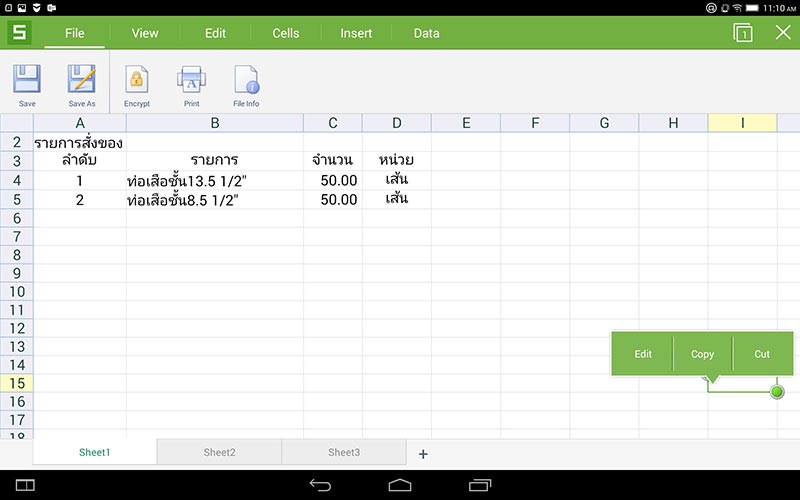Select column A header

click(x=80, y=123)
